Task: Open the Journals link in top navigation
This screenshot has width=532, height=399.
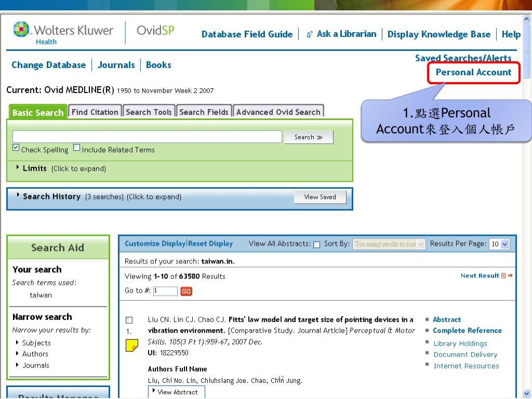Action: click(x=116, y=65)
